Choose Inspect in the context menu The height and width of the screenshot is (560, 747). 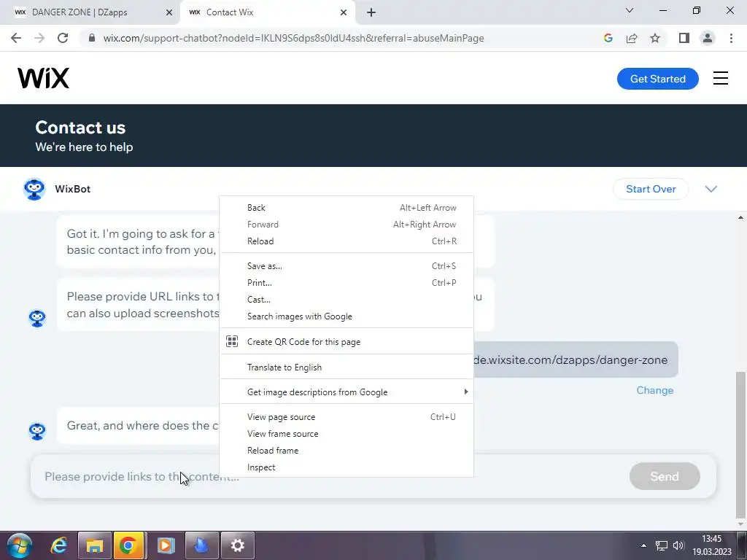pyautogui.click(x=347, y=467)
